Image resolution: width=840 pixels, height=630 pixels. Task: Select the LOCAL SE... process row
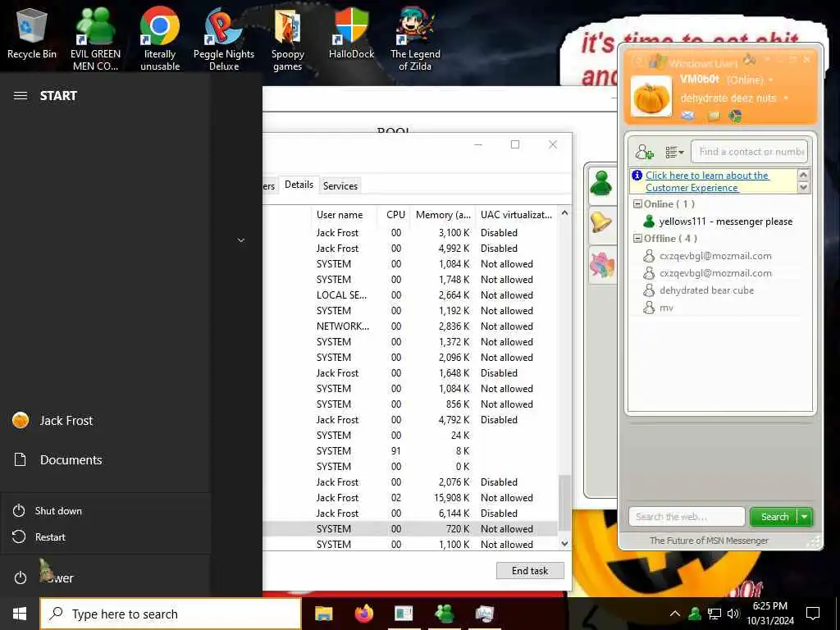tap(410, 295)
